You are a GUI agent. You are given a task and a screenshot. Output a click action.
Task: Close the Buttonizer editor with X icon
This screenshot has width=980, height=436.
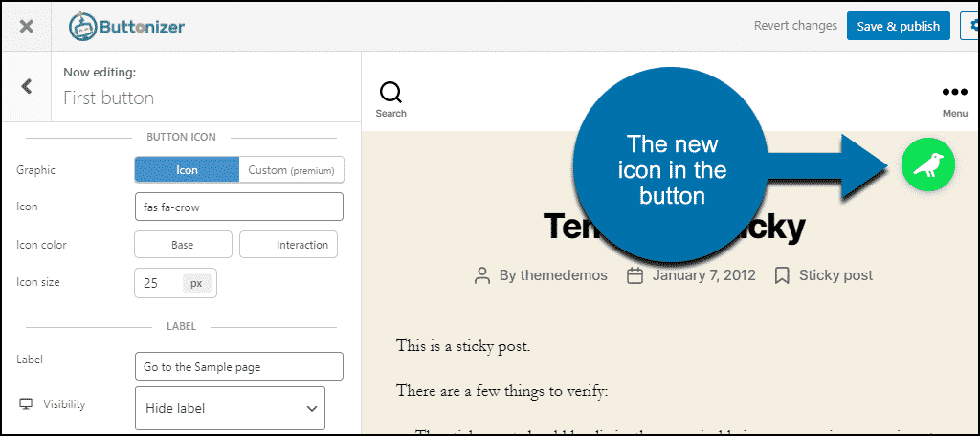coord(26,26)
